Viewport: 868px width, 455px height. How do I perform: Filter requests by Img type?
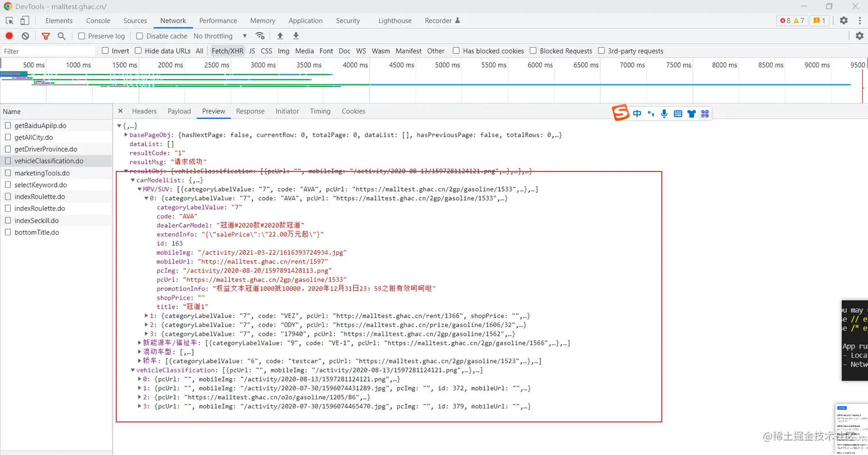click(284, 51)
